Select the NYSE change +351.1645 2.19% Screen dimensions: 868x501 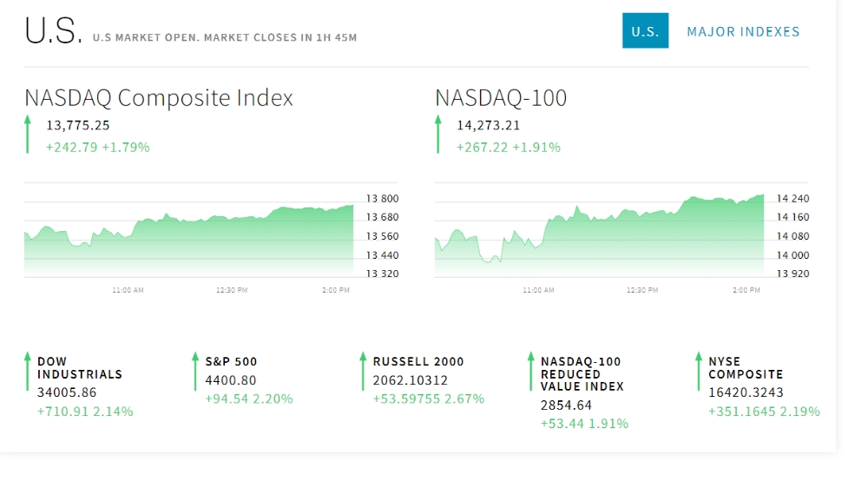tap(765, 412)
